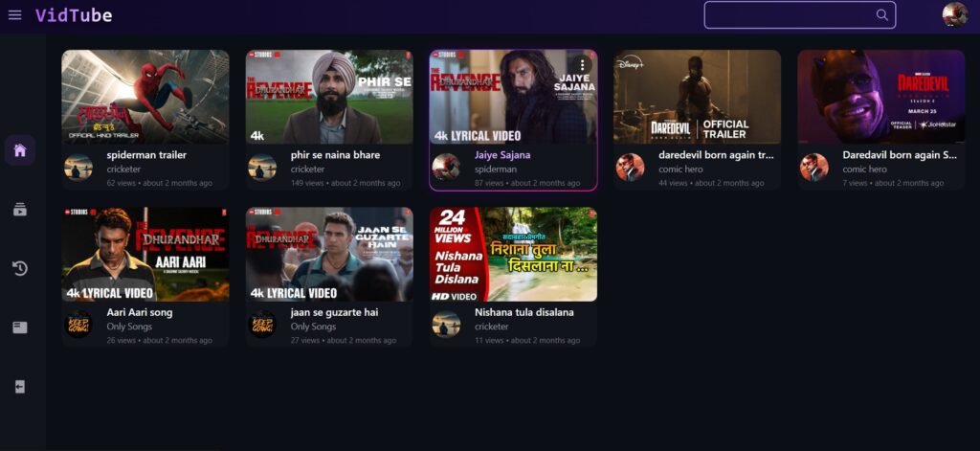This screenshot has height=451, width=980.
Task: Click '7 views • about 2 months ago' text
Action: [x=893, y=183]
